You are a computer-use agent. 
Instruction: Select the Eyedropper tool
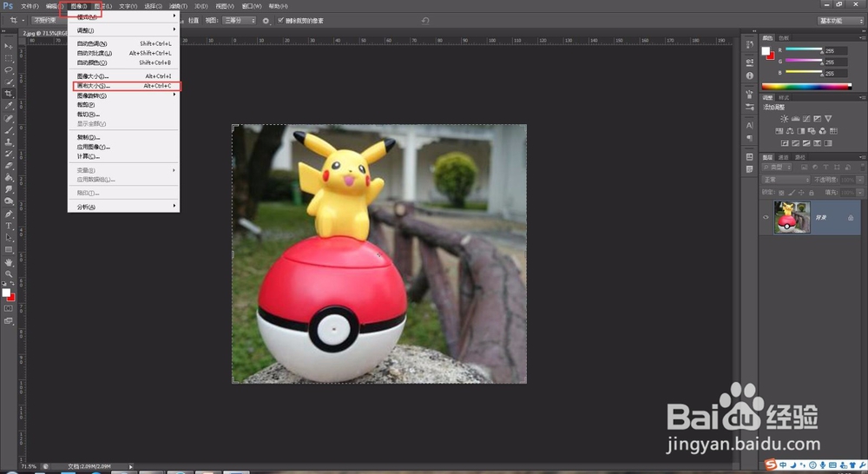(9, 105)
